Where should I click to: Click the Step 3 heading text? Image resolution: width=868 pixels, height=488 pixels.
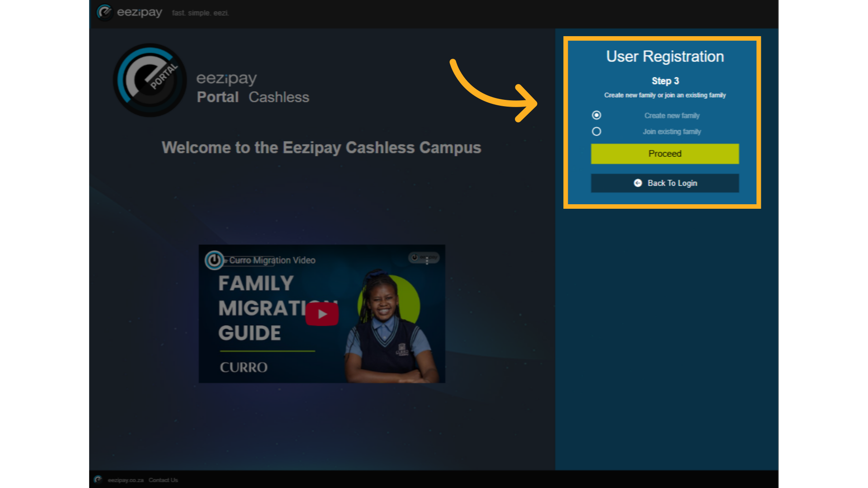pyautogui.click(x=665, y=81)
